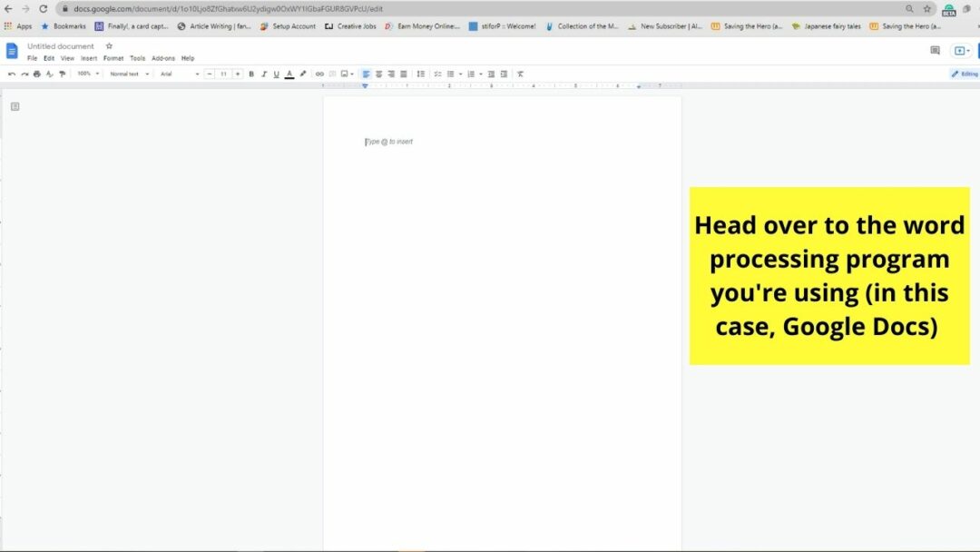The width and height of the screenshot is (980, 552).
Task: Go to Docs home via logo
Action: (12, 51)
